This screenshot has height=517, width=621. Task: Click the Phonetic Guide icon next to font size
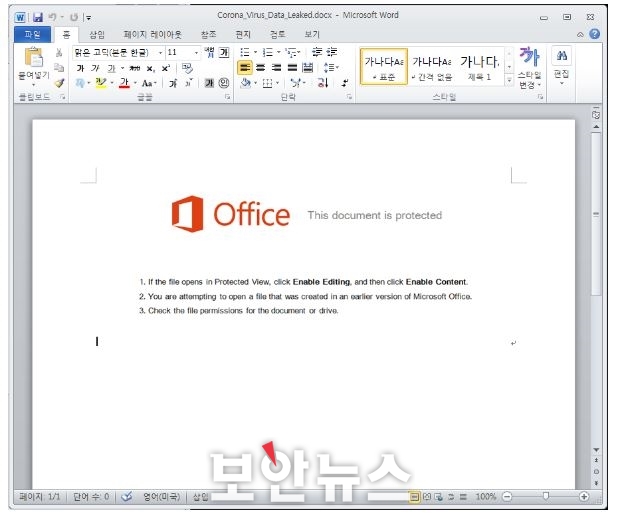pyautogui.click(x=210, y=52)
